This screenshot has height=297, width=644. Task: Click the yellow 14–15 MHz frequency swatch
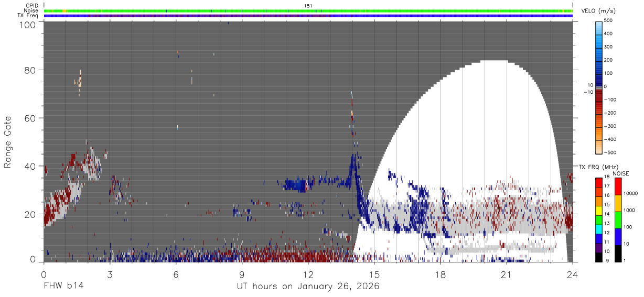coord(599,210)
